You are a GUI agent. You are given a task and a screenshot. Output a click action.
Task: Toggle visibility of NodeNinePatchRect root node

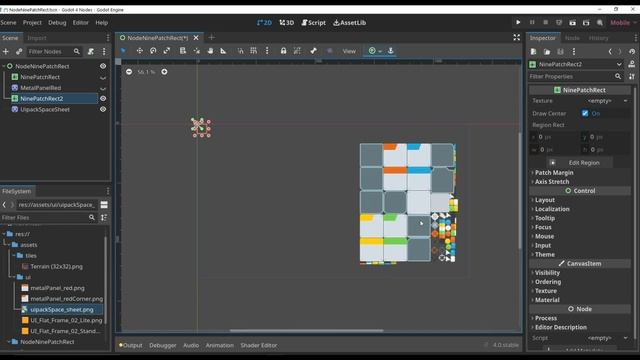(103, 66)
